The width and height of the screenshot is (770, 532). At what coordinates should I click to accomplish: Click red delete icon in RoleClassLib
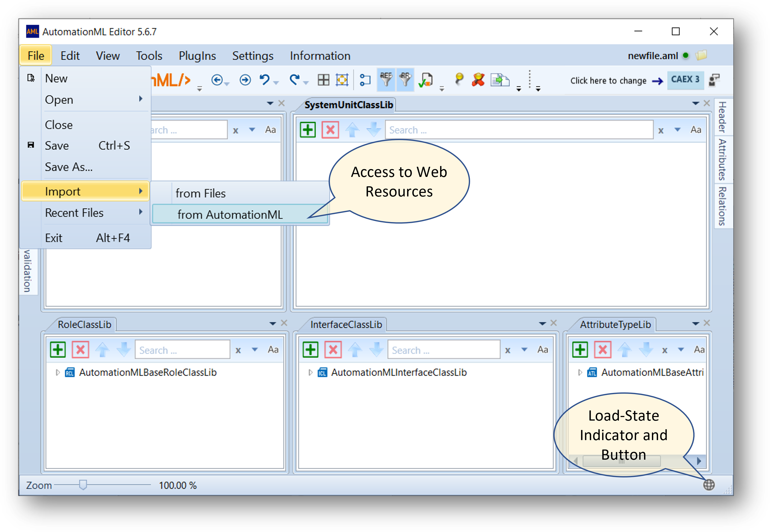click(x=80, y=350)
